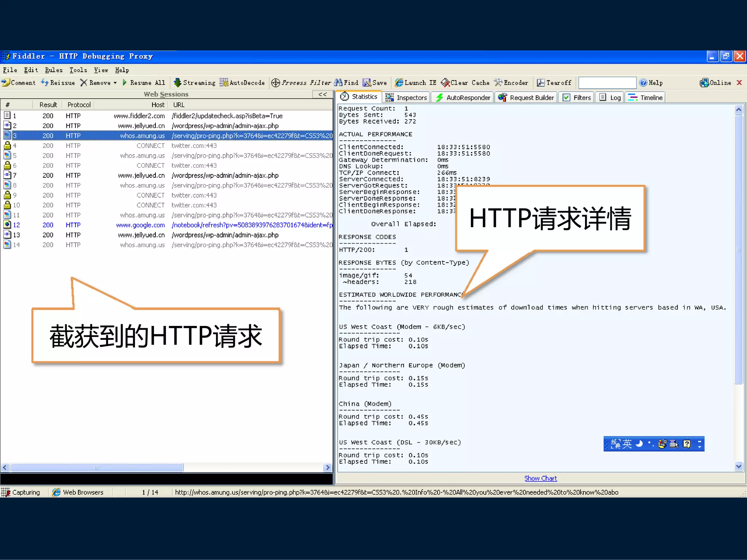Click session 7 icon for jellyued.cn
Screen dimensions: 747x560
7,175
